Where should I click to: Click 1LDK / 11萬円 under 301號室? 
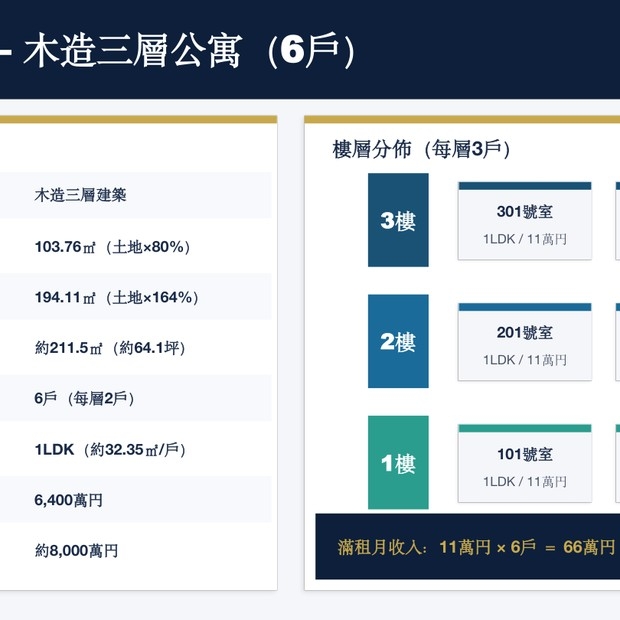tap(525, 239)
